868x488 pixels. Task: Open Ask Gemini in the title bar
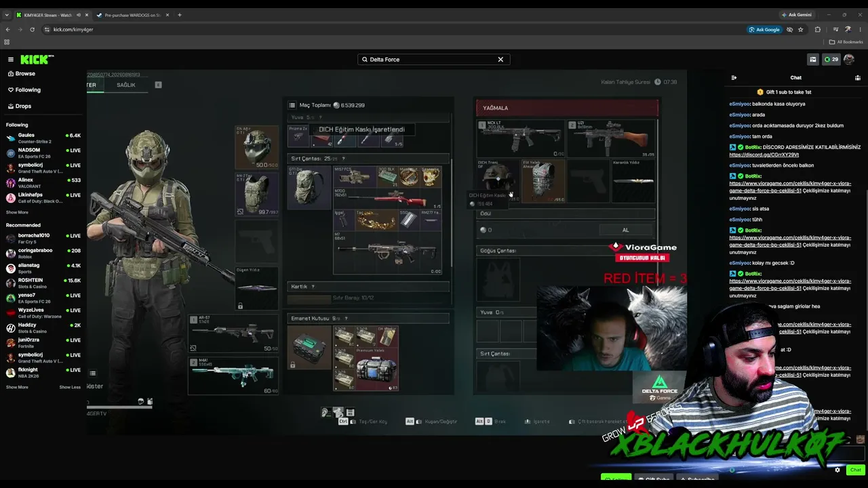tap(796, 15)
